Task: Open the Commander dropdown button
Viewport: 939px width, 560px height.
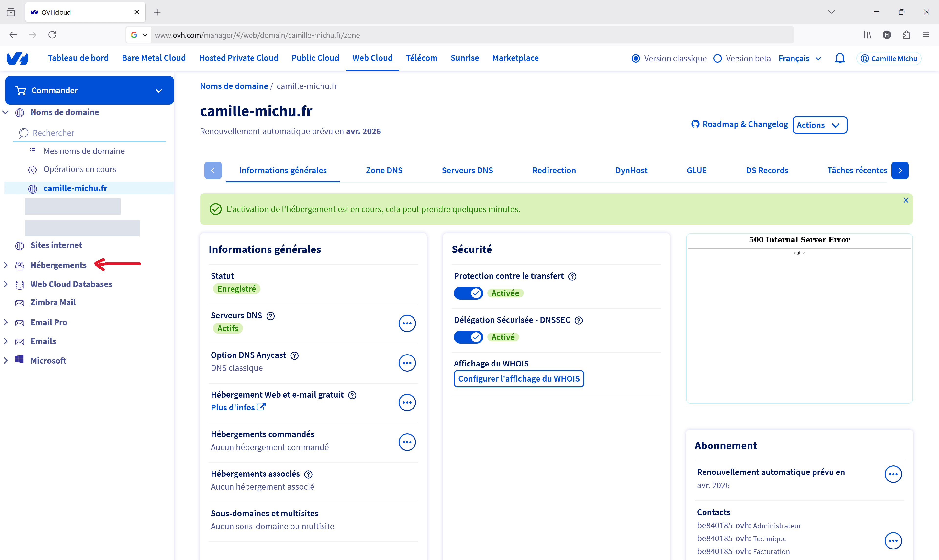Action: coord(89,91)
